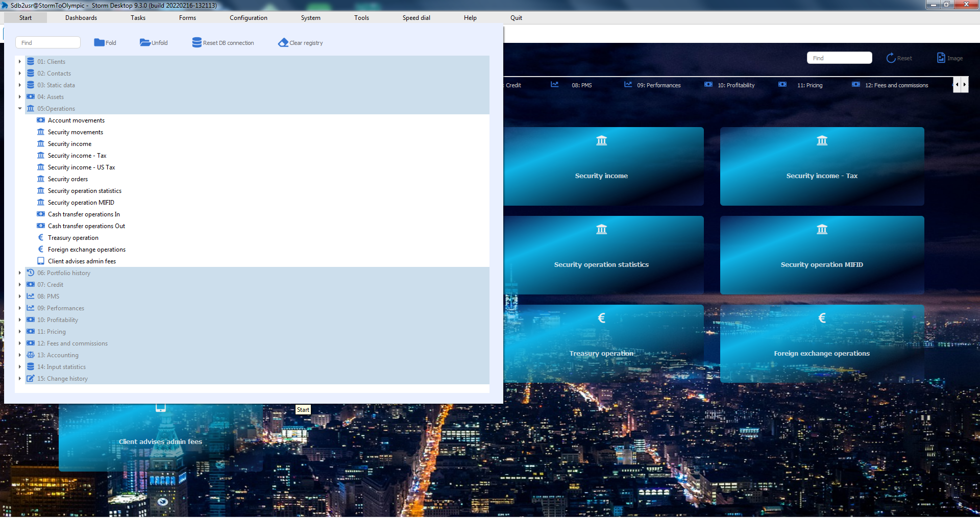Image resolution: width=980 pixels, height=518 pixels.
Task: Open the Security income - Tax tile
Action: click(x=822, y=166)
